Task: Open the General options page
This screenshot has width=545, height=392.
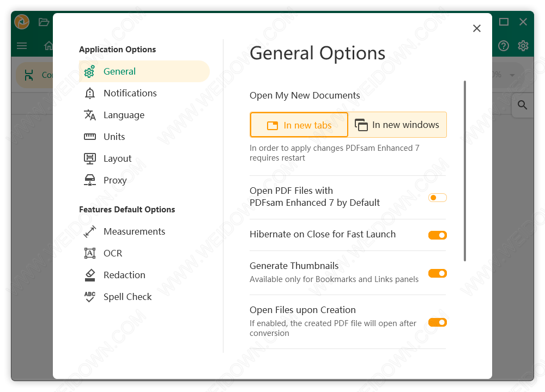Action: click(x=144, y=71)
